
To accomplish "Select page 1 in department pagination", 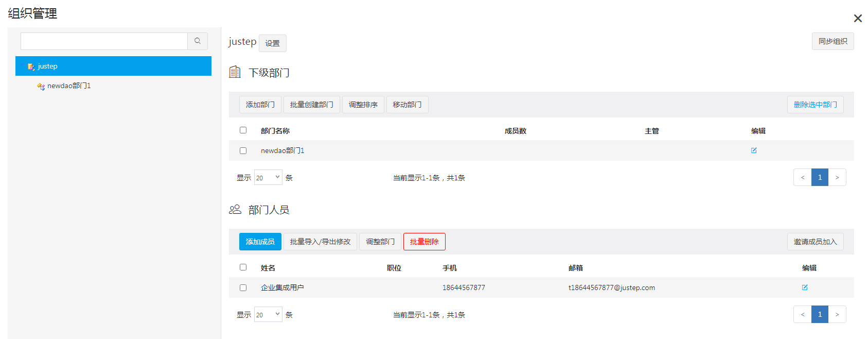I will [x=820, y=177].
